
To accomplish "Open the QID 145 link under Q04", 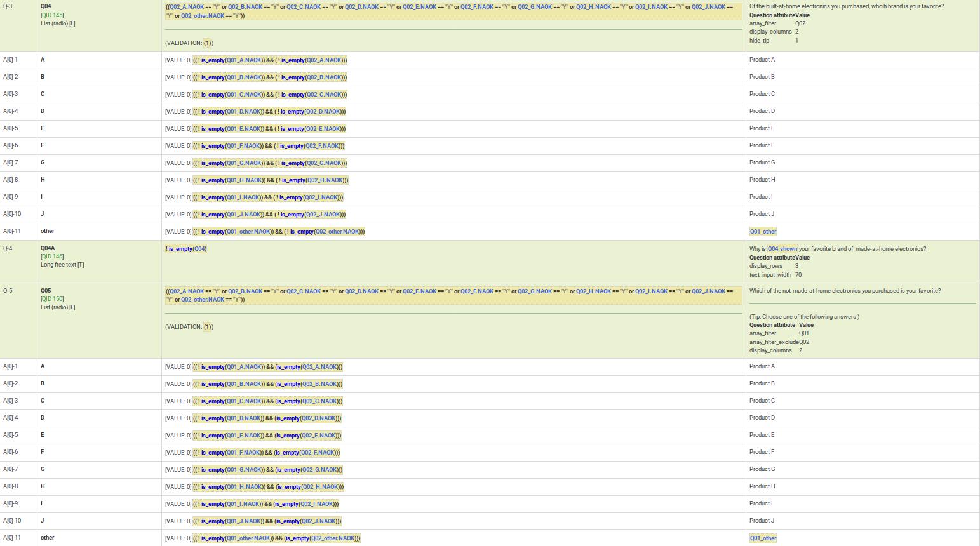I will 53,15.
